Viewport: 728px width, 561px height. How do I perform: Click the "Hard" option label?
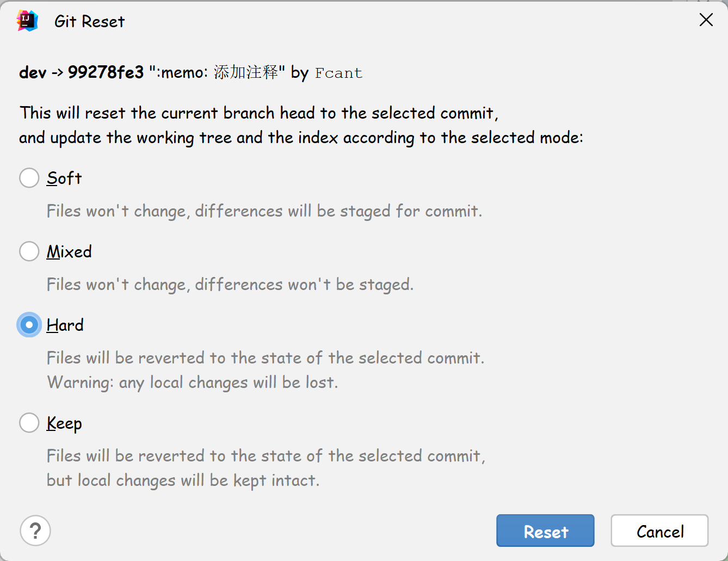coord(65,325)
